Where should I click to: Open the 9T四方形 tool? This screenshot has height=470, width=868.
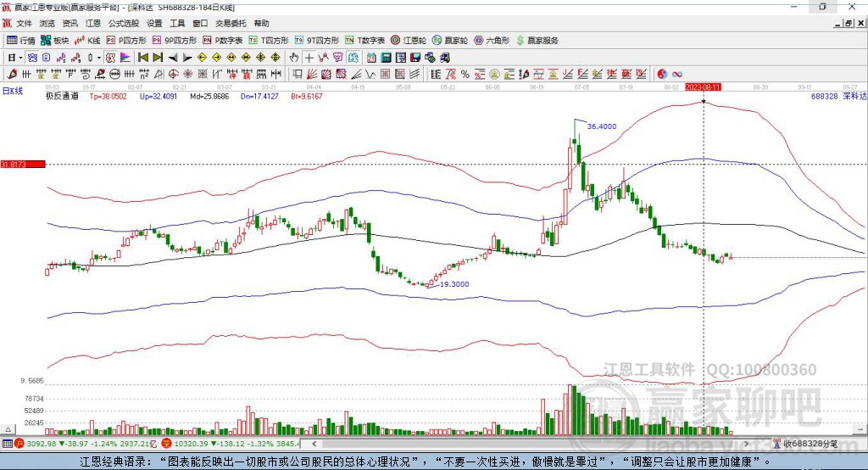coord(317,41)
